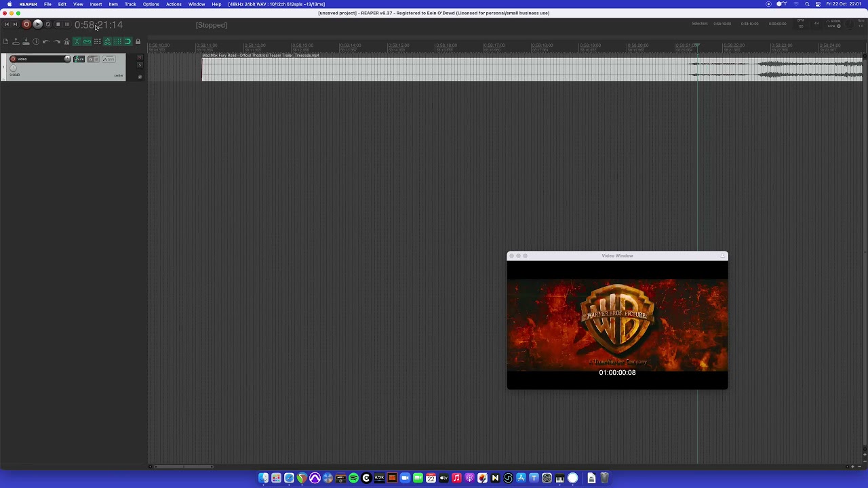Solo the video track
The image size is (868, 488).
point(140,65)
